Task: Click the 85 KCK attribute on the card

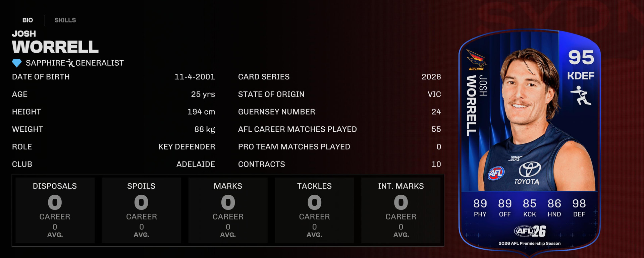Action: 530,207
